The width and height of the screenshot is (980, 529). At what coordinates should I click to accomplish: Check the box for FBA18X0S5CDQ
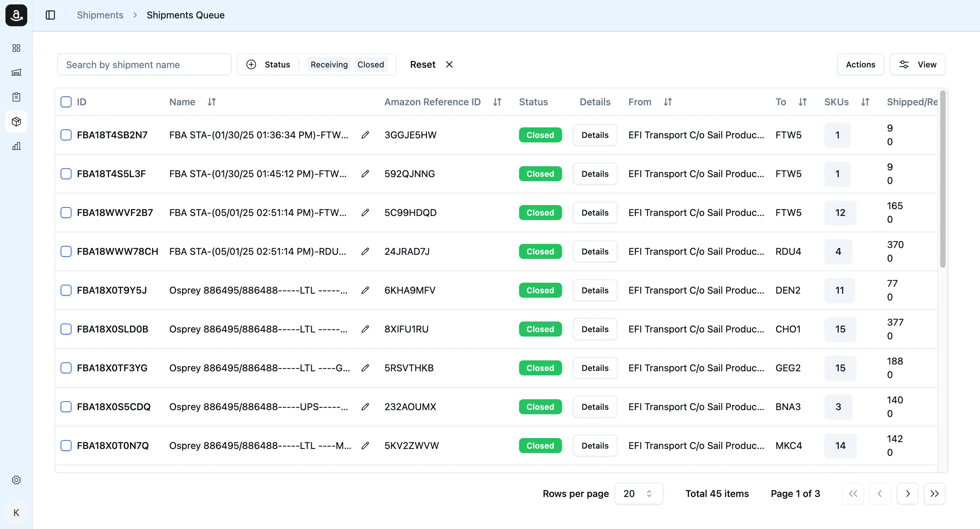pos(66,407)
